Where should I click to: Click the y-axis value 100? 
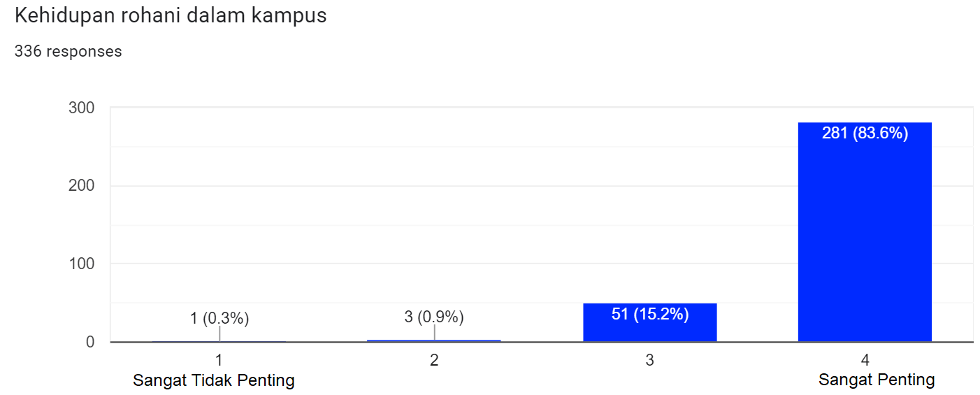(82, 264)
